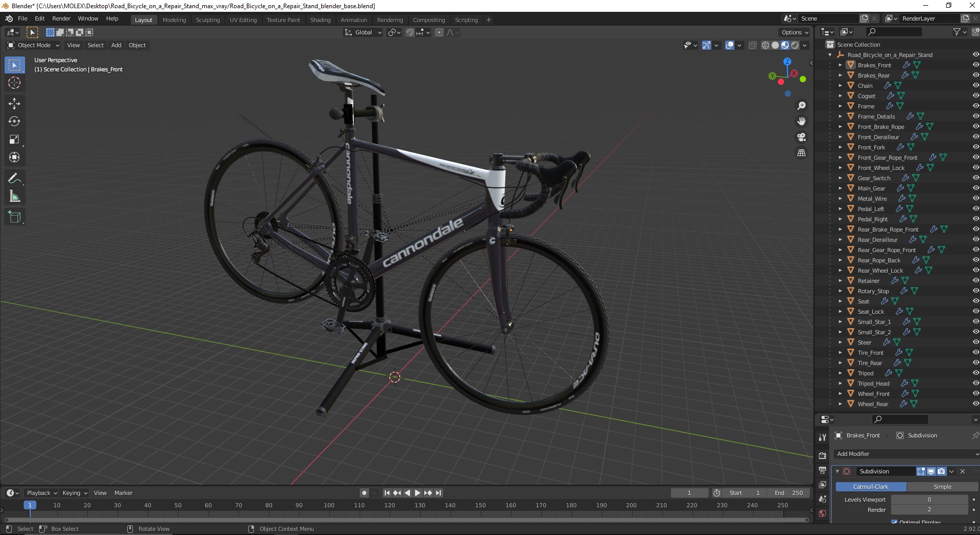Select the Add Cube tool

(x=14, y=217)
